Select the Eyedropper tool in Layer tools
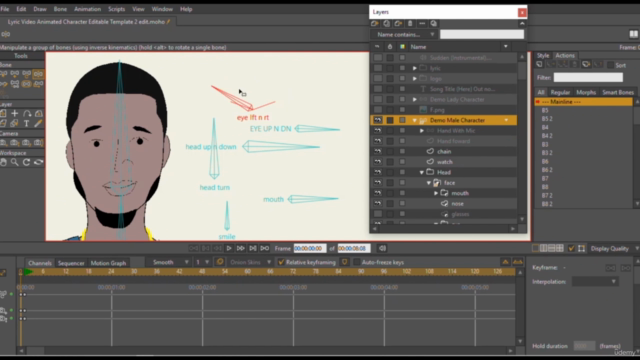 (x=38, y=123)
